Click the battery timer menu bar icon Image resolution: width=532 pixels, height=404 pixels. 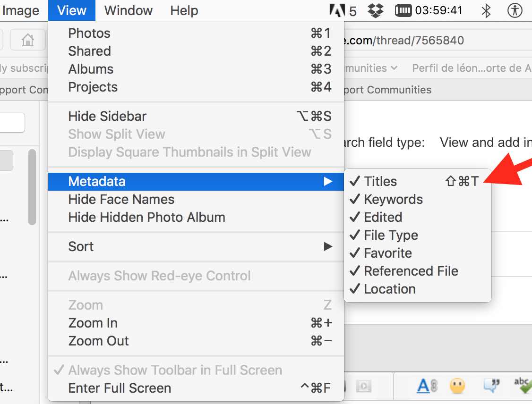click(x=403, y=10)
